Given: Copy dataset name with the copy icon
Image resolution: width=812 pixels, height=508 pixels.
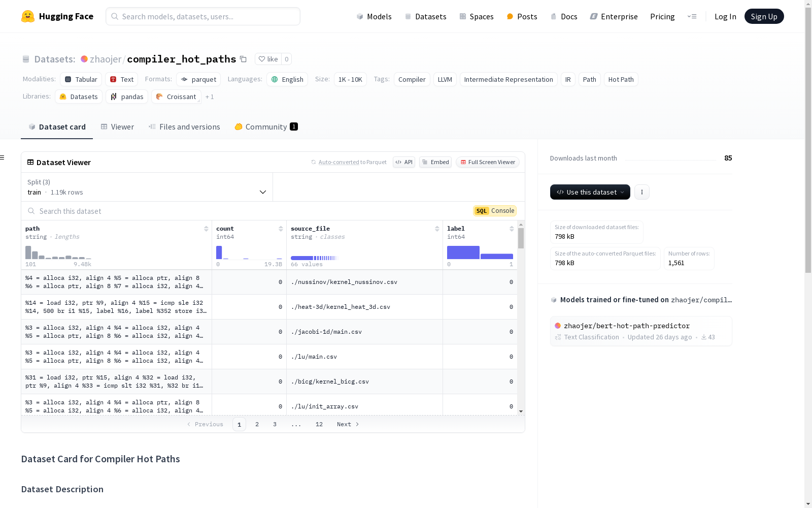Looking at the screenshot, I should tap(243, 59).
